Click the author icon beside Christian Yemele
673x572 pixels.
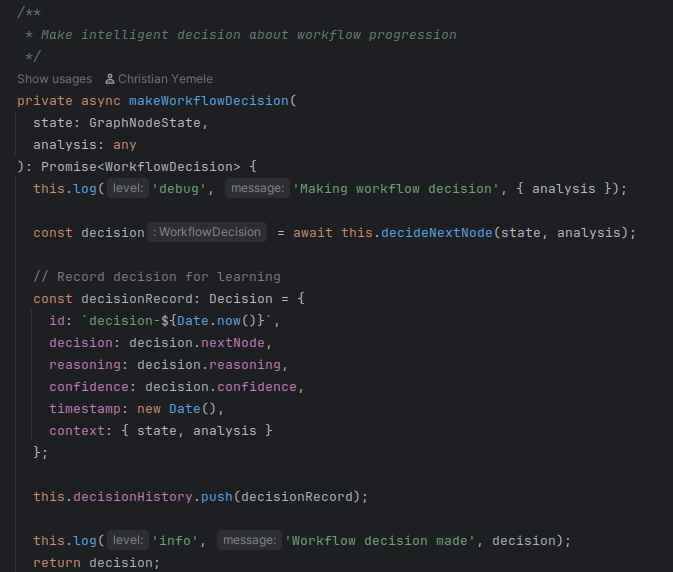click(x=110, y=79)
